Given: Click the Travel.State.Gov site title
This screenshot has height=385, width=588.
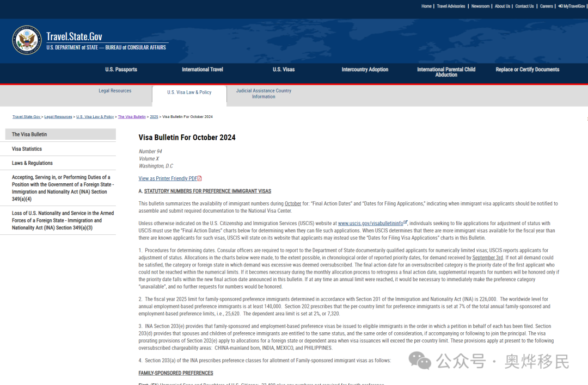Looking at the screenshot, I should click(x=74, y=36).
